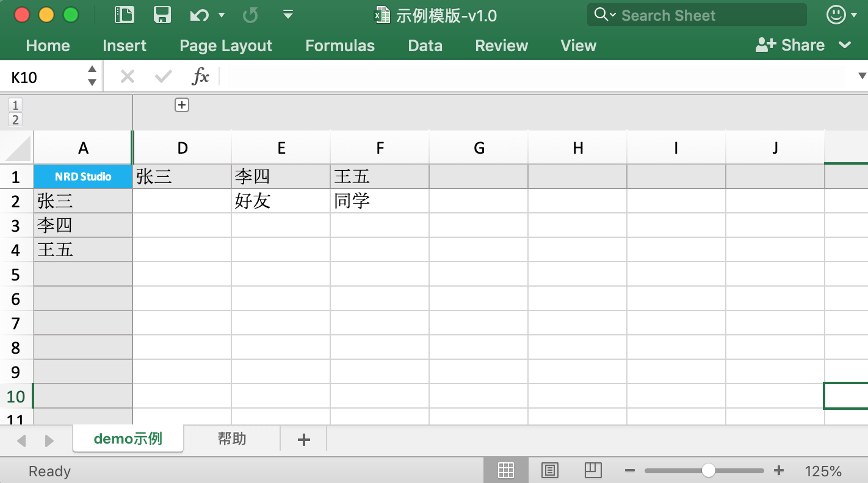Screen dimensions: 868x483
Task: Switch to Page Break Preview view
Action: (592, 470)
